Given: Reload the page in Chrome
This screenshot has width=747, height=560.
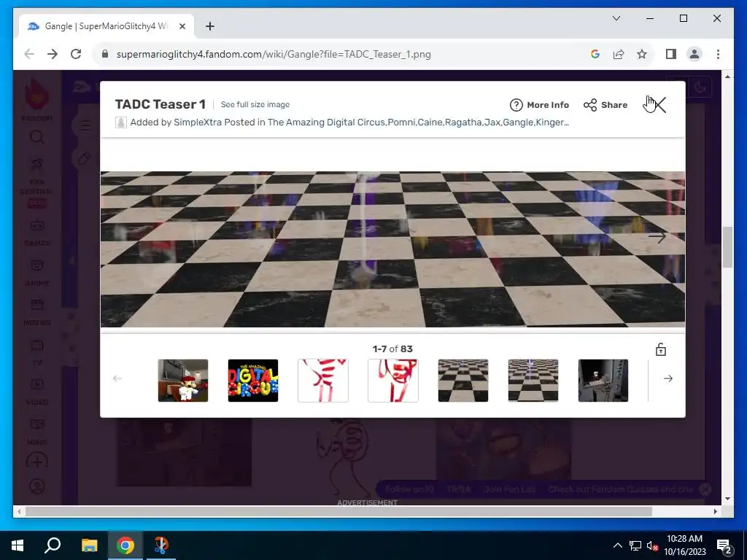Looking at the screenshot, I should tap(76, 54).
